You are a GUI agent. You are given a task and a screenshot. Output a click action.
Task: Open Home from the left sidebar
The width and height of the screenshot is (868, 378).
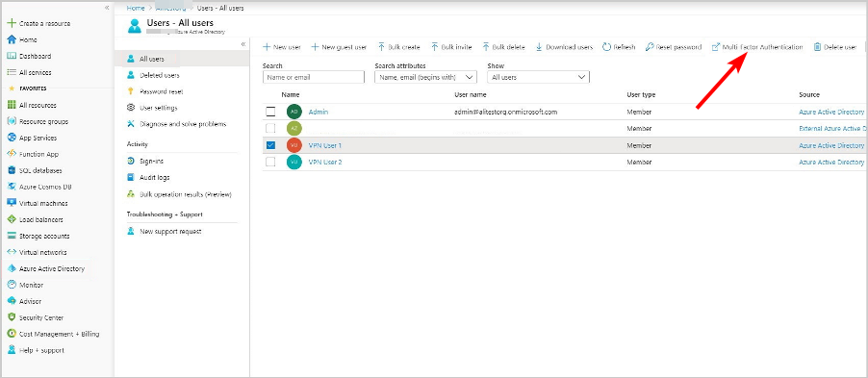(x=28, y=39)
